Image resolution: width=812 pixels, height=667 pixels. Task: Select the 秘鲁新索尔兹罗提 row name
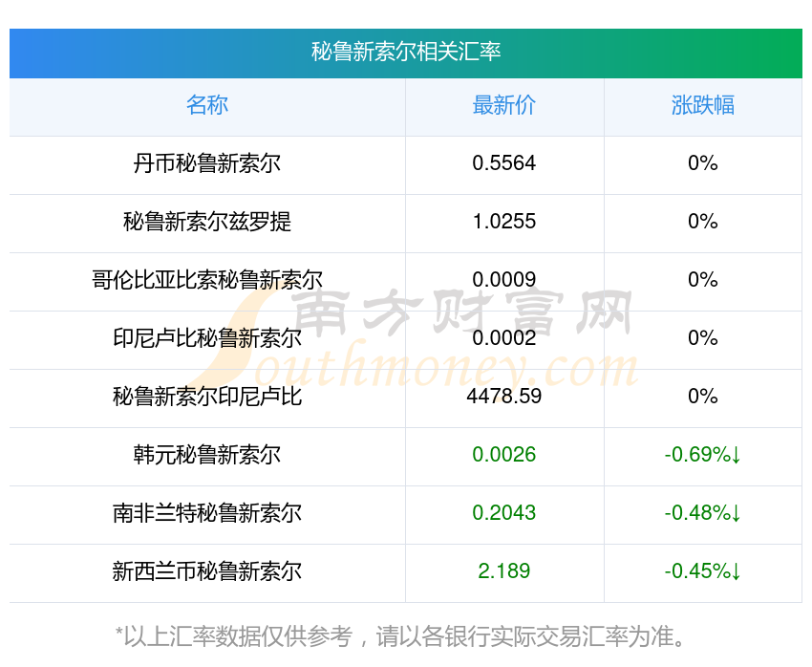point(207,222)
